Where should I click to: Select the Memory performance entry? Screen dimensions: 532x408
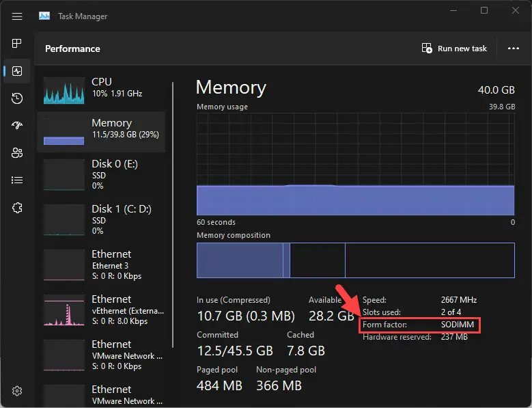[101, 132]
